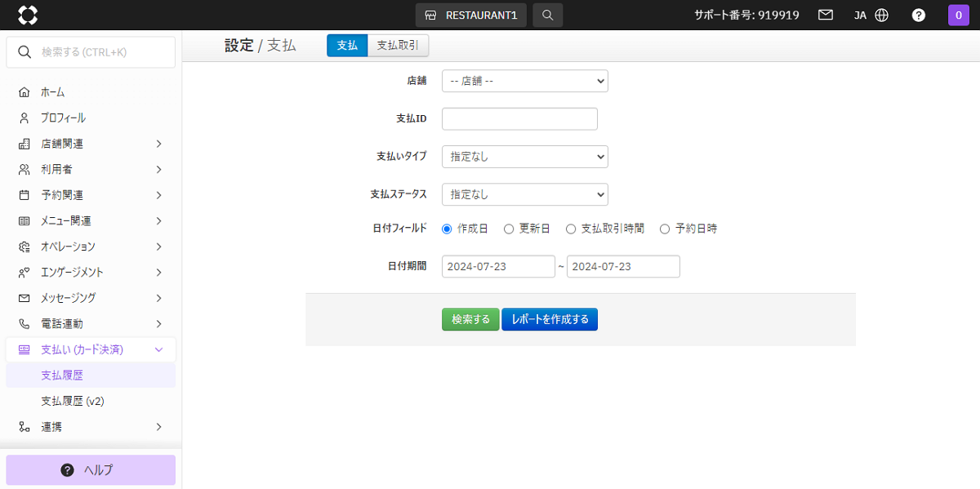This screenshot has width=980, height=489.
Task: Expand the エンゲージメント chevron
Action: 158,272
